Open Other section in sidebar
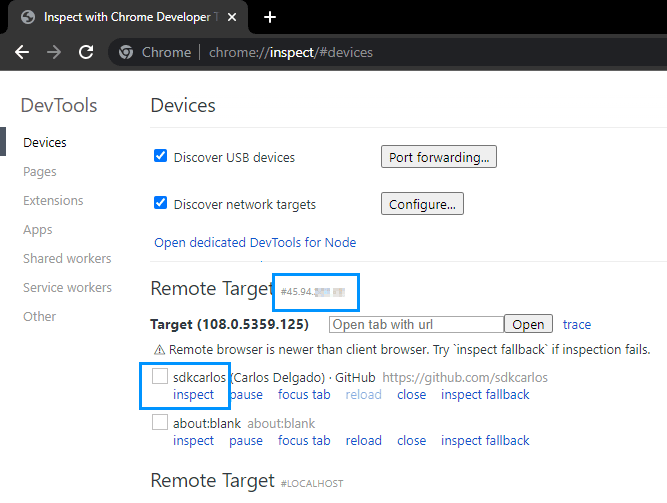 [x=39, y=316]
